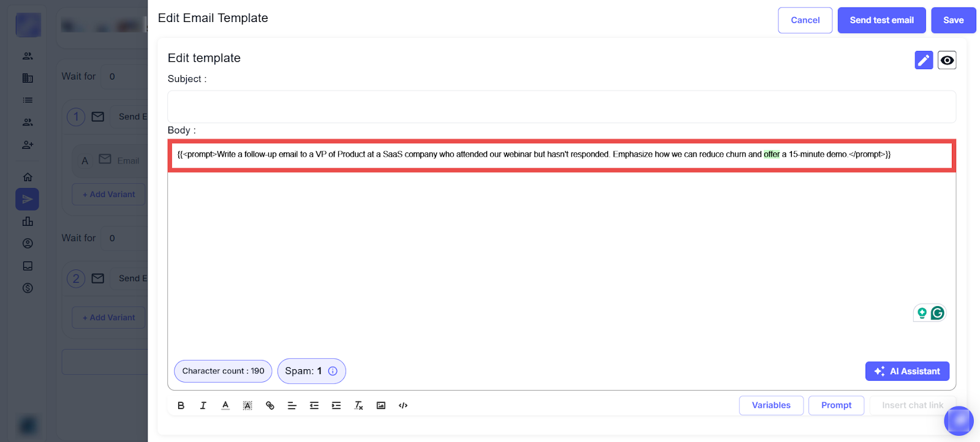Increase indent using the indent icon
The height and width of the screenshot is (442, 980).
(x=336, y=405)
